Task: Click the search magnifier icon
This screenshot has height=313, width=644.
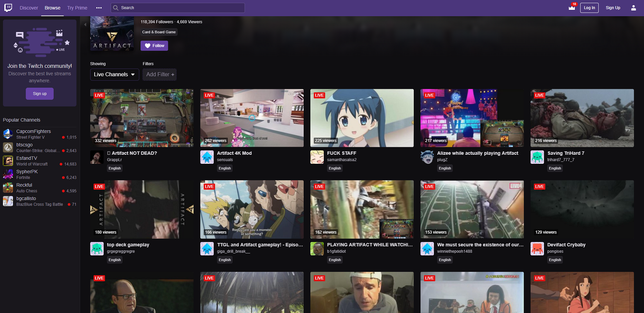Action: click(116, 7)
